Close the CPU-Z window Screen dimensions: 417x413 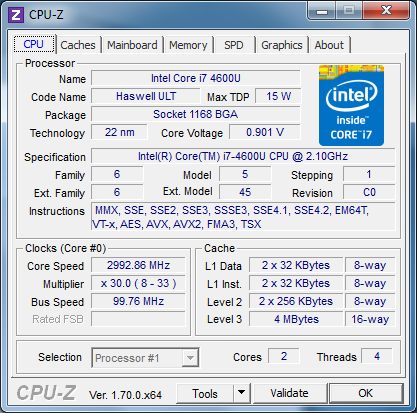pyautogui.click(x=386, y=10)
